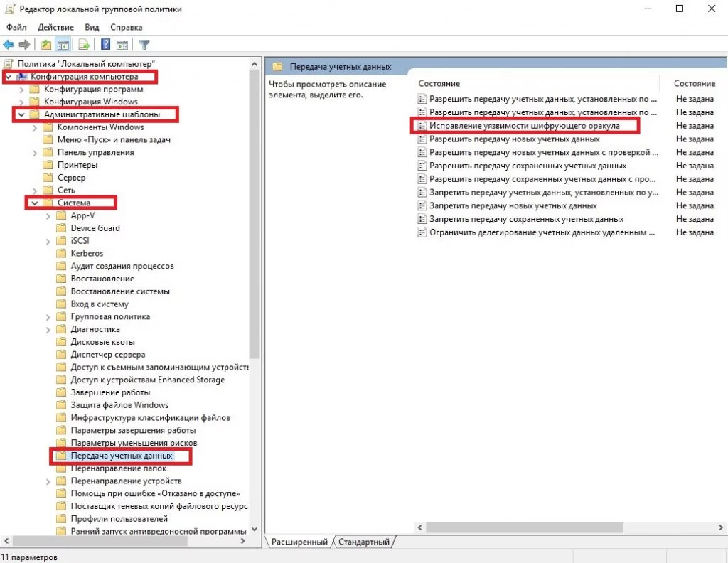Image resolution: width=728 pixels, height=563 pixels.
Task: Collapse Административные шаблоны tree node
Action: [21, 114]
